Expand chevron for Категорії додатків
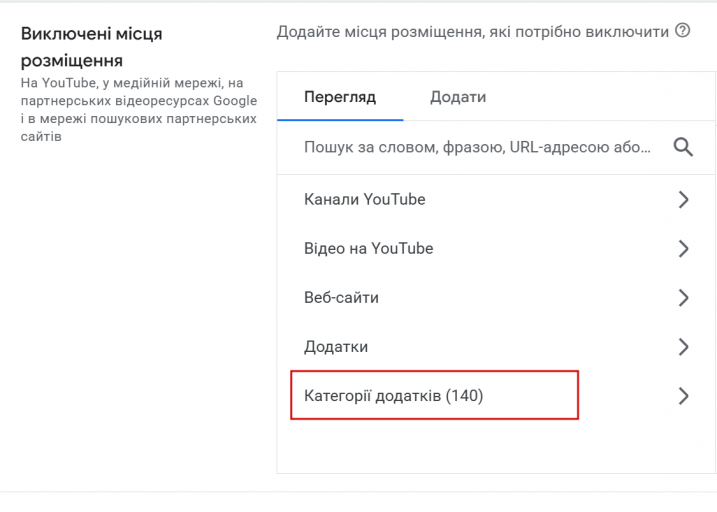 click(683, 395)
